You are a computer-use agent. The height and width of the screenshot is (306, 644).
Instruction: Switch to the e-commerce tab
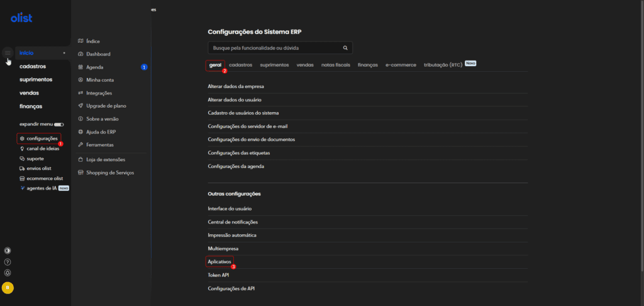tap(401, 65)
